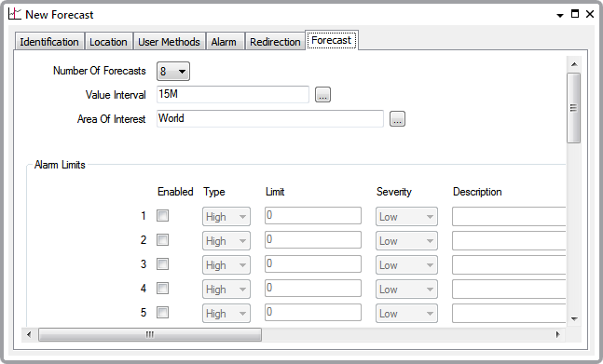Viewport: 603px width, 364px height.
Task: Switch to the Location tab
Action: pos(108,42)
